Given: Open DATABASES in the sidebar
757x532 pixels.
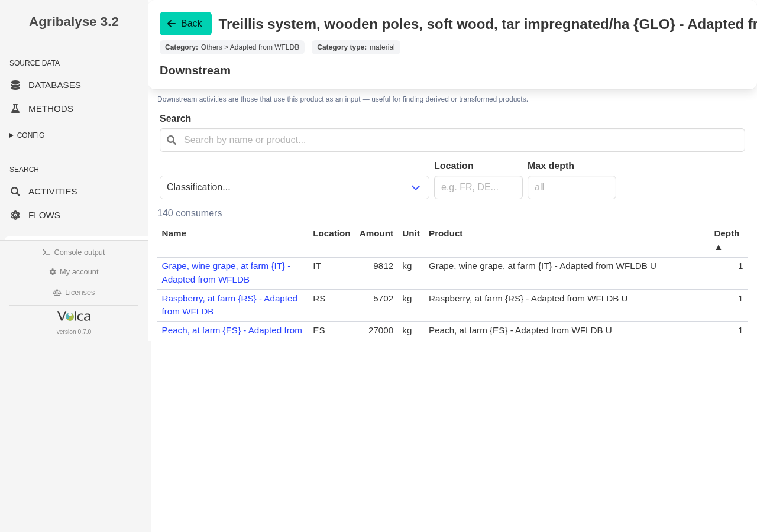Looking at the screenshot, I should click(x=54, y=85).
